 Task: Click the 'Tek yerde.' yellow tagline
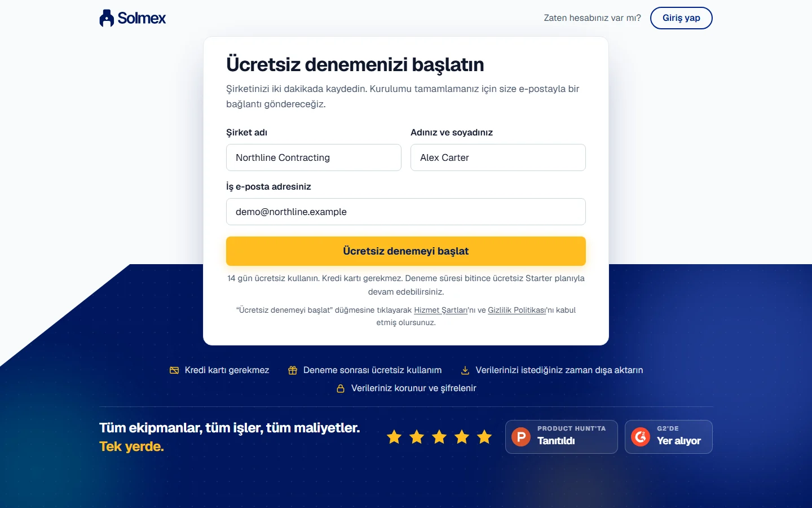coord(131,446)
